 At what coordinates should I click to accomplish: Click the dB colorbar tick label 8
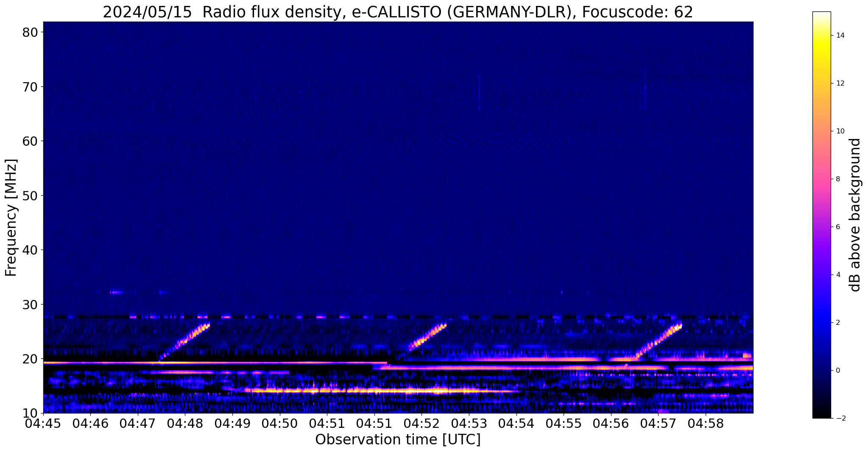[x=838, y=179]
